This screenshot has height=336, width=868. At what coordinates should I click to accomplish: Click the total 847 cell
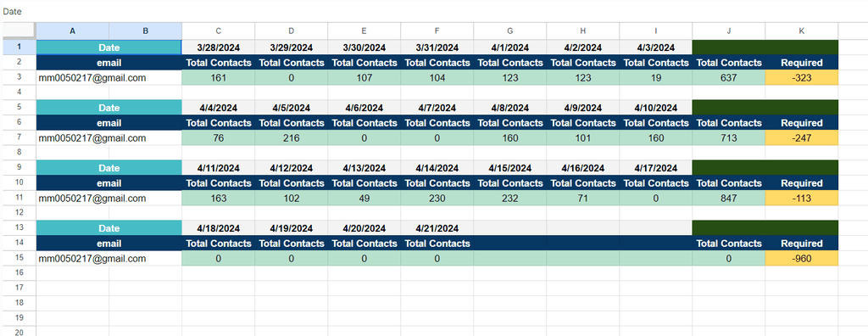tap(728, 198)
